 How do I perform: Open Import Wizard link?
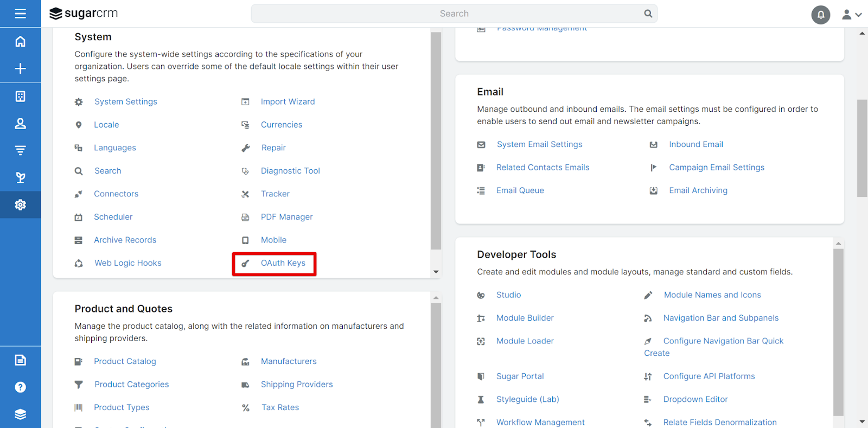(288, 101)
